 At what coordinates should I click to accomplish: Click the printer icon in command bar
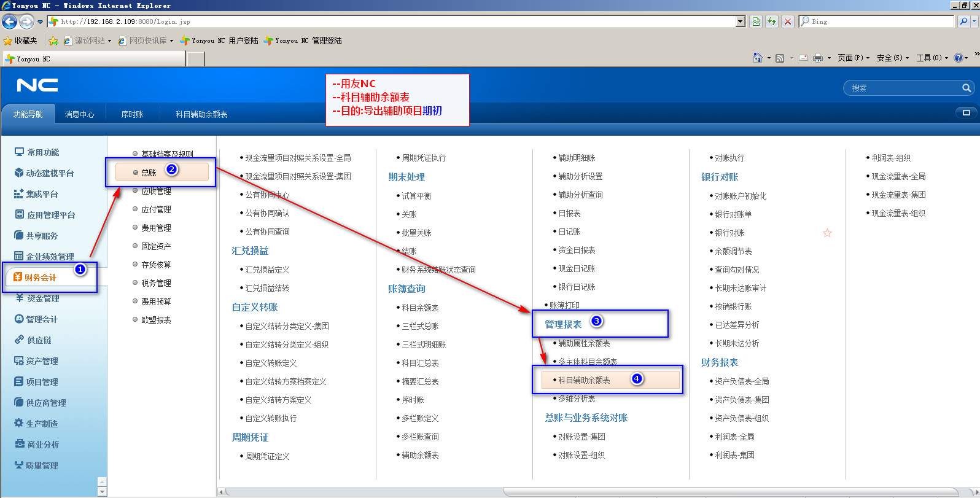coord(817,58)
